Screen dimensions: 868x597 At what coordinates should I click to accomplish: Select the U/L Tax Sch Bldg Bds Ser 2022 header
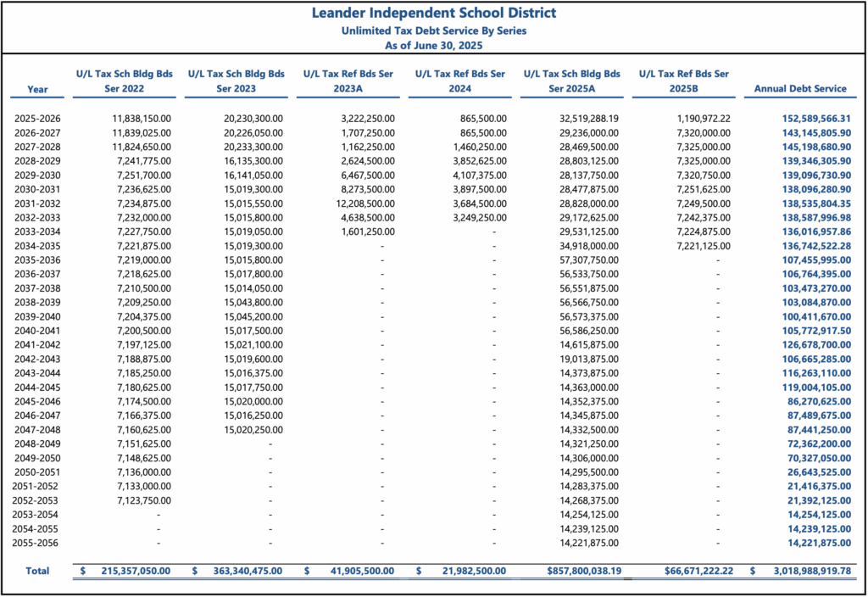click(125, 81)
